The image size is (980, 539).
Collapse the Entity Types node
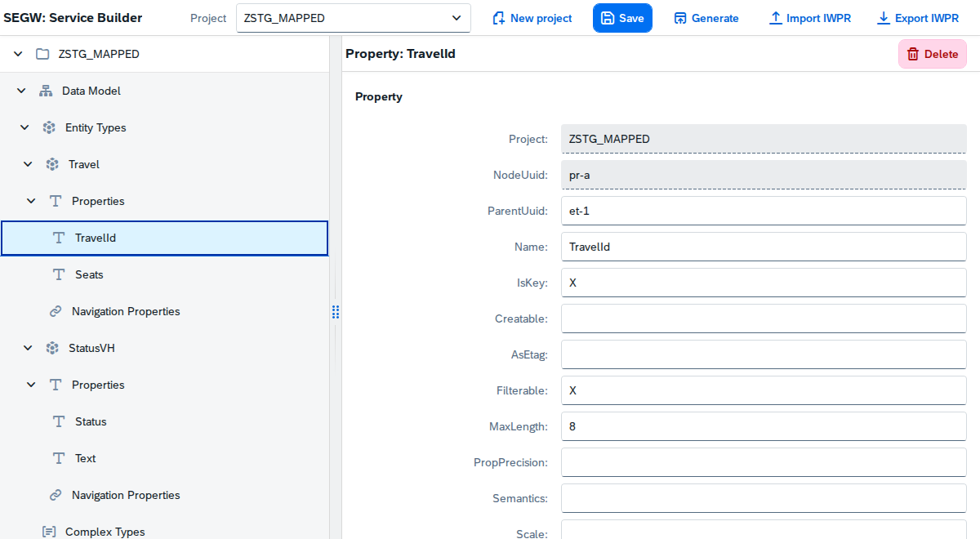tap(24, 127)
